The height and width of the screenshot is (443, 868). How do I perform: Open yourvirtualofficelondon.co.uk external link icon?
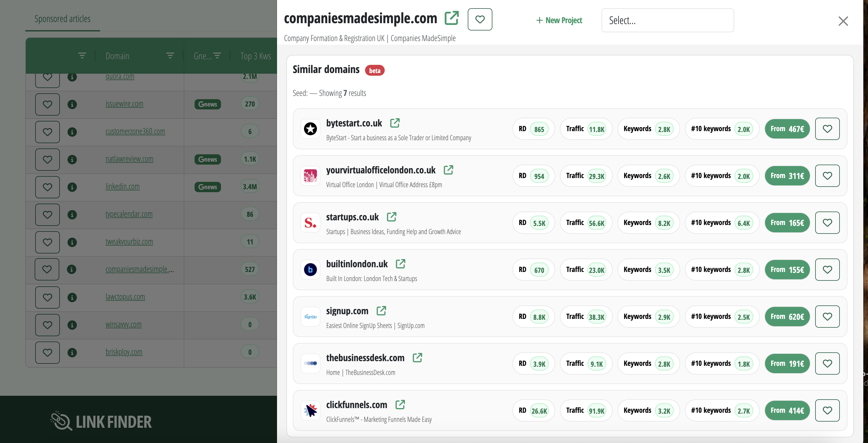[448, 170]
